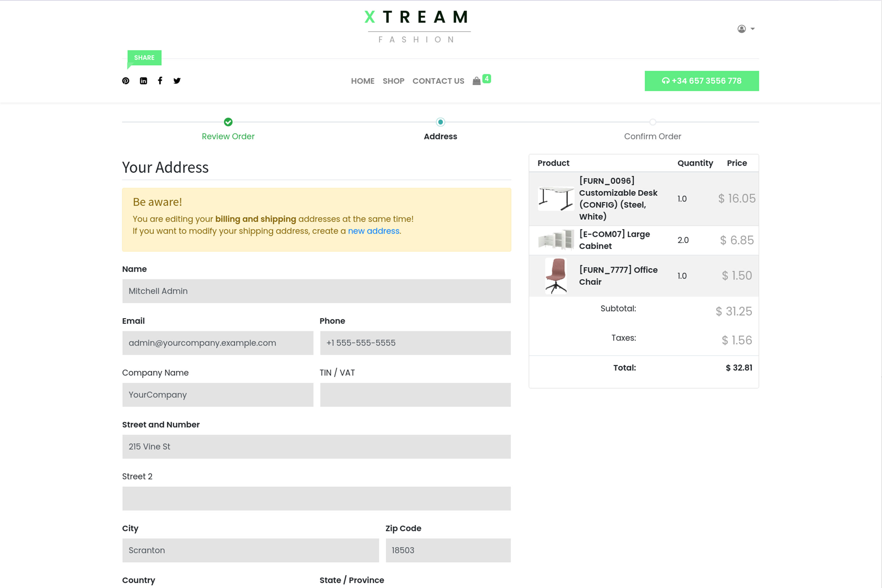
Task: Click the green checked Review Order step icon
Action: coord(228,122)
